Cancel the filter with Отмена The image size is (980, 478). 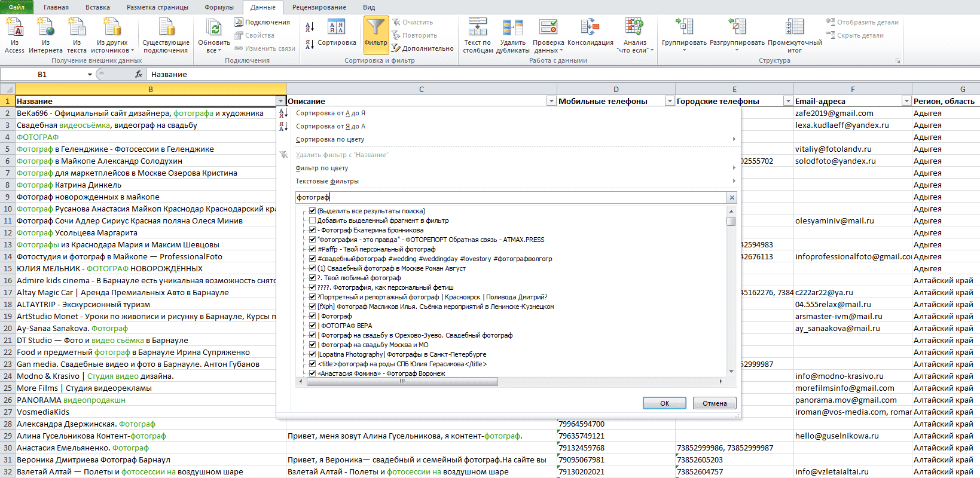pos(715,403)
